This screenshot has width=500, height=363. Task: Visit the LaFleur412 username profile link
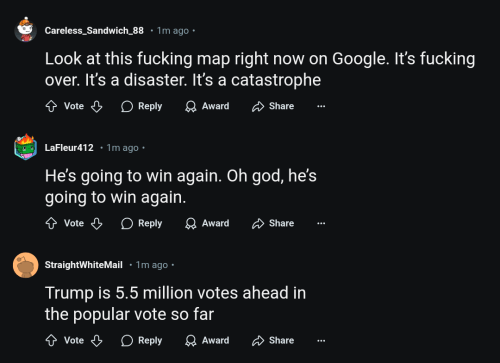pos(69,148)
